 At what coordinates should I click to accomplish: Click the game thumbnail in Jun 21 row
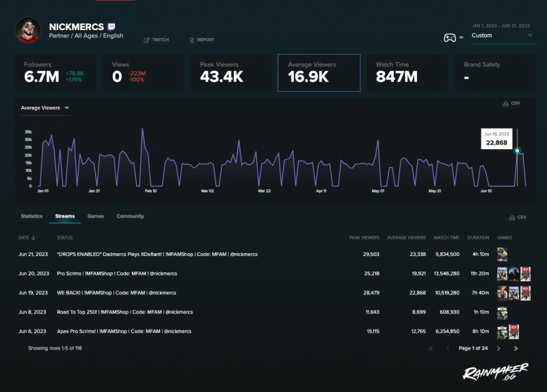pos(502,254)
